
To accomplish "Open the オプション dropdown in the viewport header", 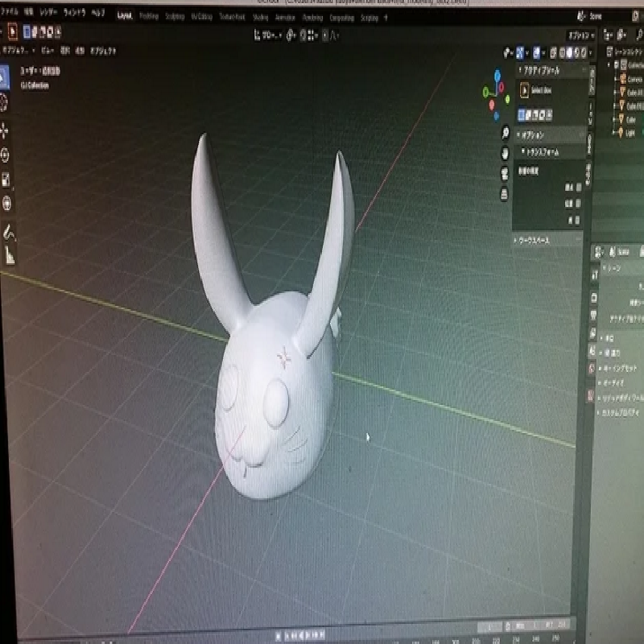I will 580,35.
